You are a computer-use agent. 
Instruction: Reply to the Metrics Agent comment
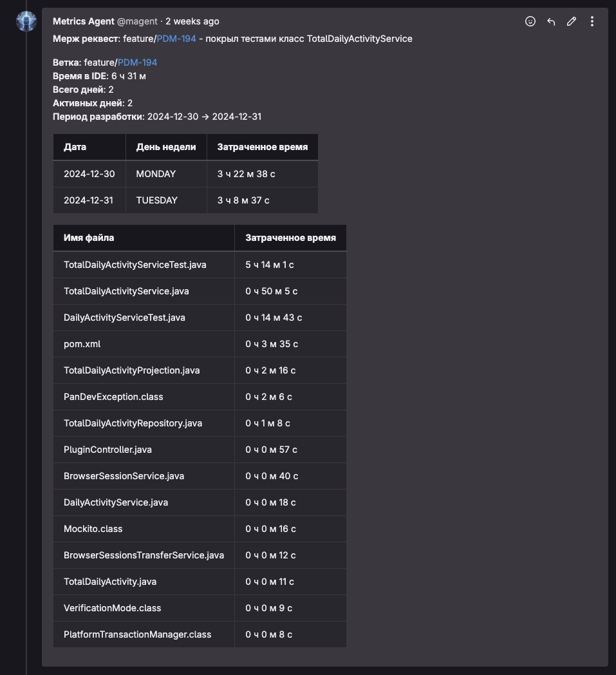click(550, 21)
